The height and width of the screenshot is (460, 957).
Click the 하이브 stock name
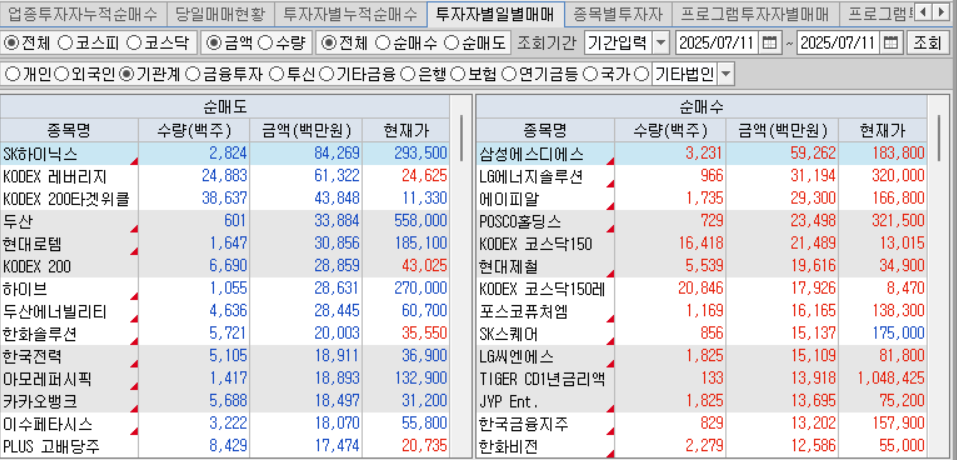(25, 289)
